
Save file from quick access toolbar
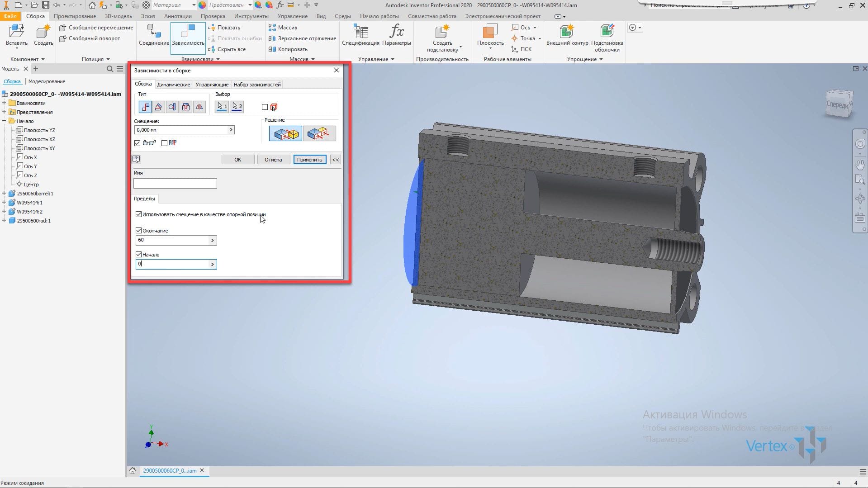(x=46, y=5)
